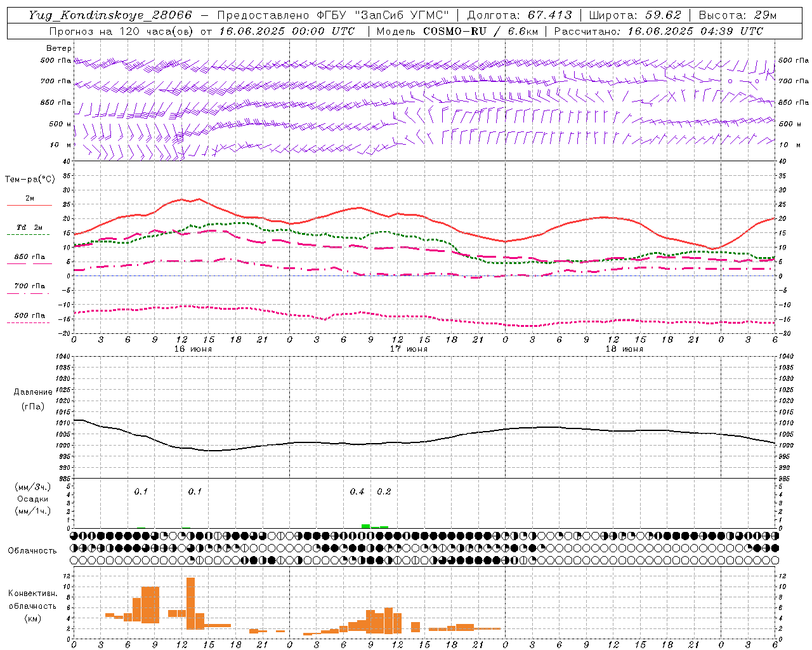Click the calculation time 16.06.2025 04:39 UTC

695,31
